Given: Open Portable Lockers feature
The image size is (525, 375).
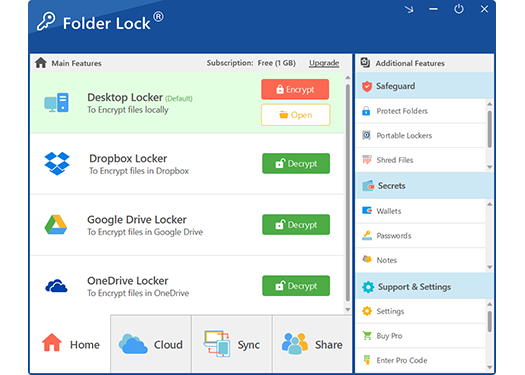Looking at the screenshot, I should pyautogui.click(x=421, y=135).
